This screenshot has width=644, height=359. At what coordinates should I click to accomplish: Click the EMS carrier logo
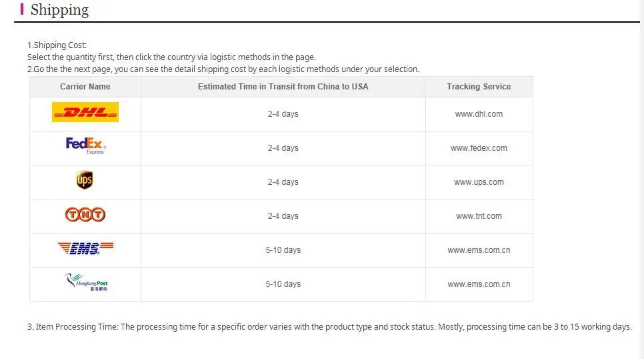[85, 248]
